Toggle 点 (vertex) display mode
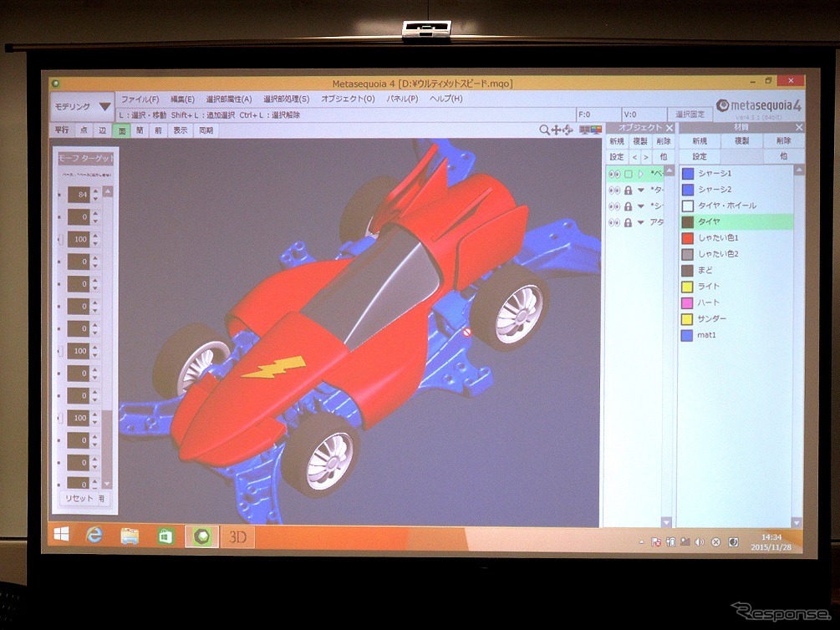This screenshot has height=630, width=840. (x=84, y=130)
